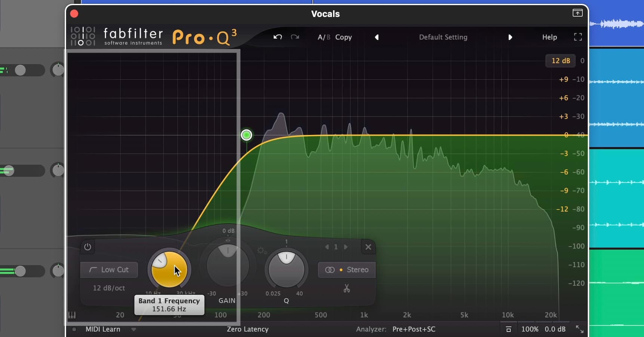This screenshot has height=337, width=644.
Task: Show the piano keyboard display icon
Action: pyautogui.click(x=72, y=315)
